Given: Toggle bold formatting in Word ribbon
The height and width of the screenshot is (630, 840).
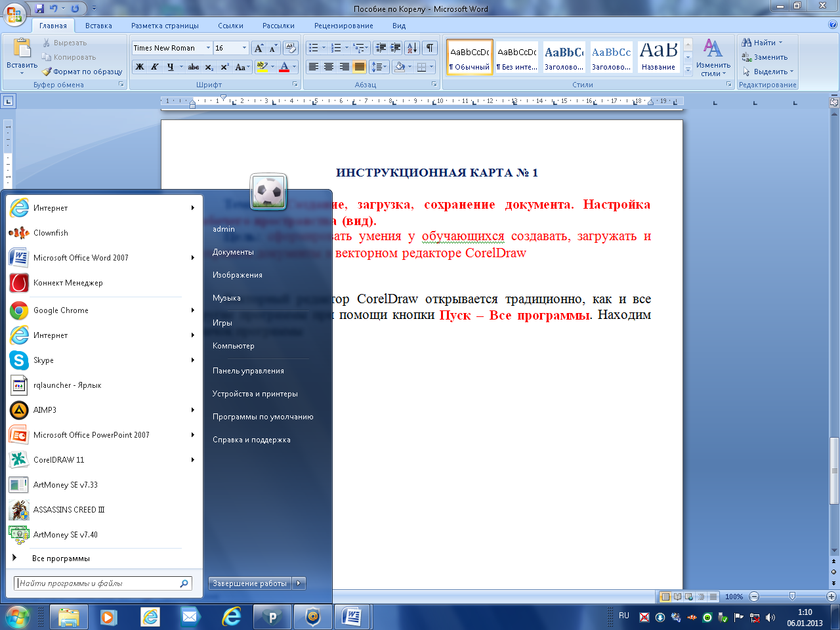Looking at the screenshot, I should click(140, 67).
